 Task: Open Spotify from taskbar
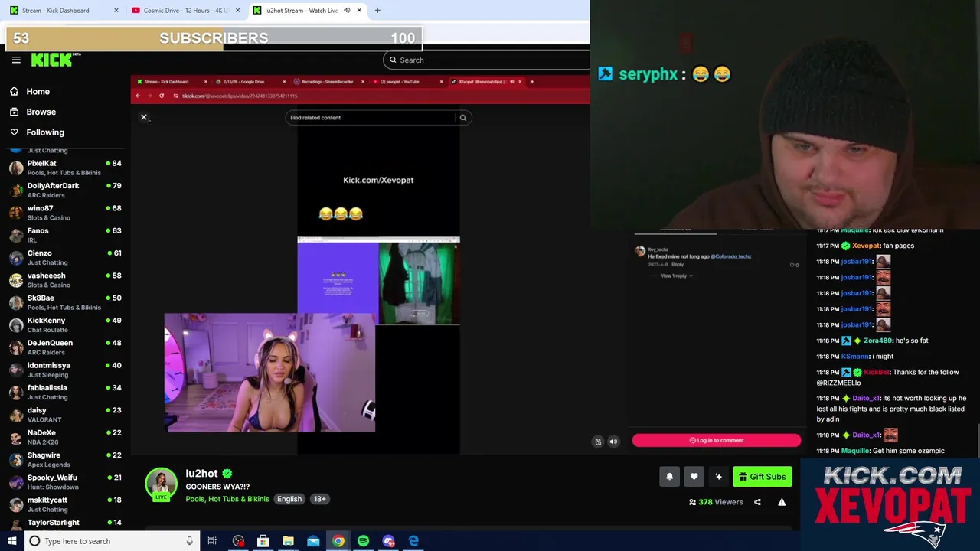click(363, 541)
